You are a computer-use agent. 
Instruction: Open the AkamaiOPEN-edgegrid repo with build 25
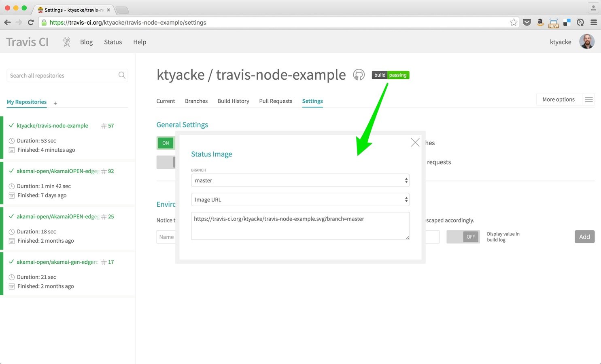[x=58, y=217]
